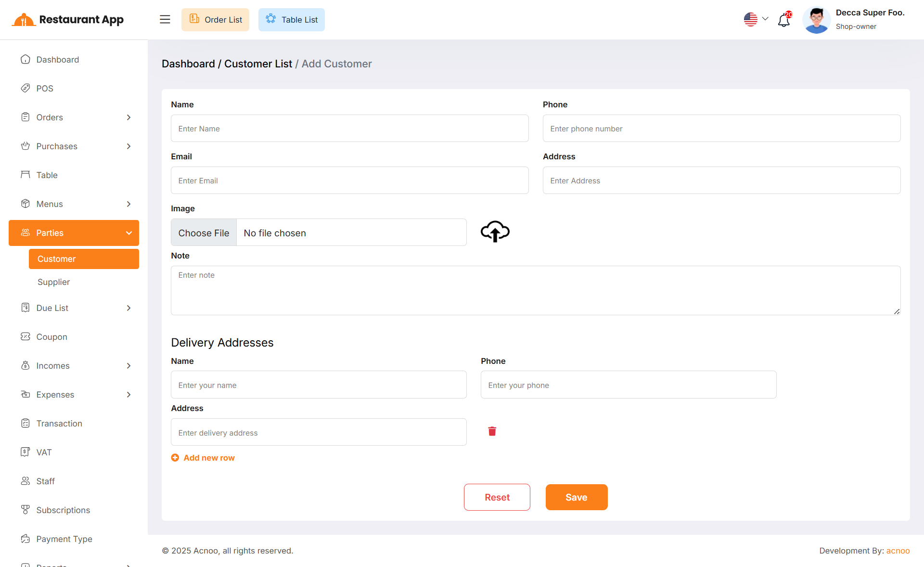Open the Order List shortcut

coord(215,20)
